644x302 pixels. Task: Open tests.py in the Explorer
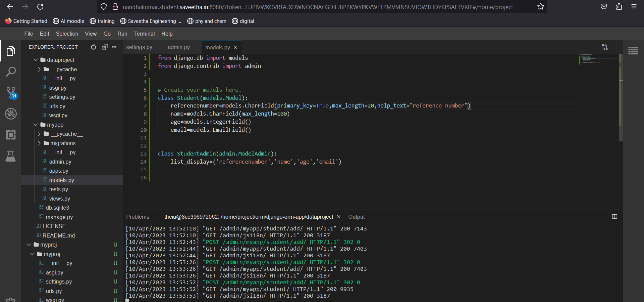[x=58, y=189]
